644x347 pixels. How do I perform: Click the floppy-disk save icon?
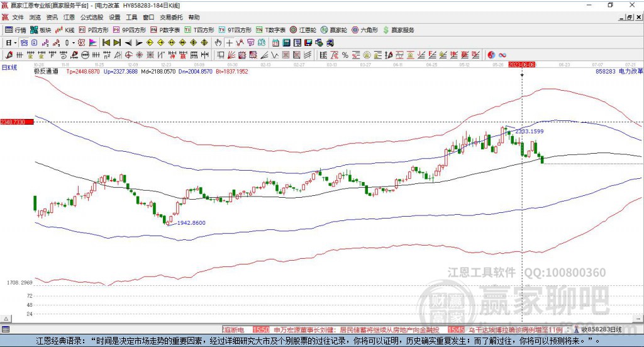pyautogui.click(x=308, y=43)
